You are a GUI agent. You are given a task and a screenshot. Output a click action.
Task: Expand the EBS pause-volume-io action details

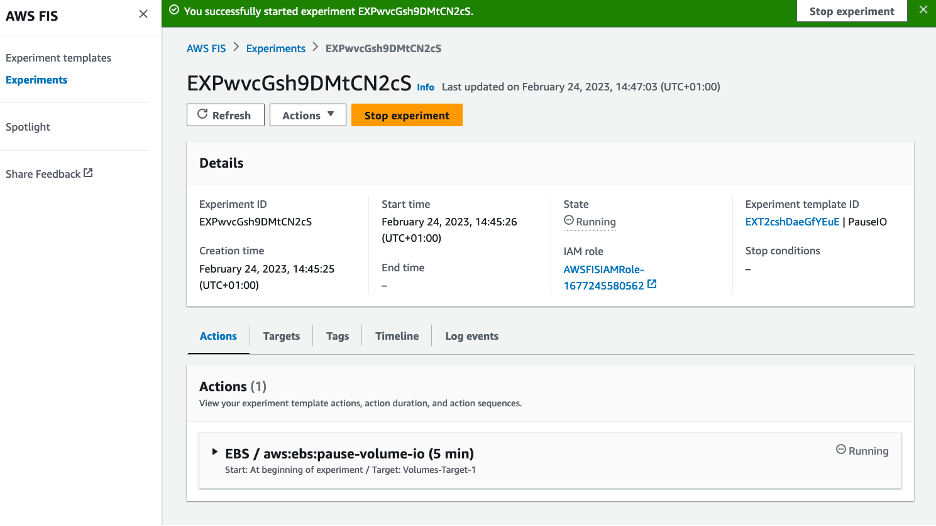[x=215, y=453]
